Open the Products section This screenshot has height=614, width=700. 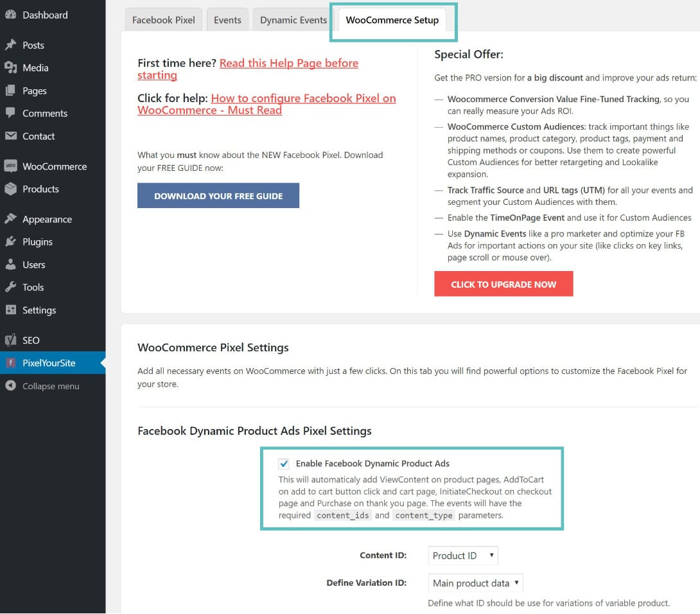40,189
